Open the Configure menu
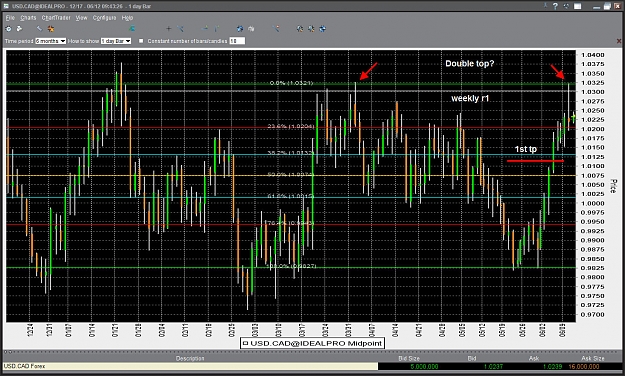625x376 pixels. click(x=104, y=18)
